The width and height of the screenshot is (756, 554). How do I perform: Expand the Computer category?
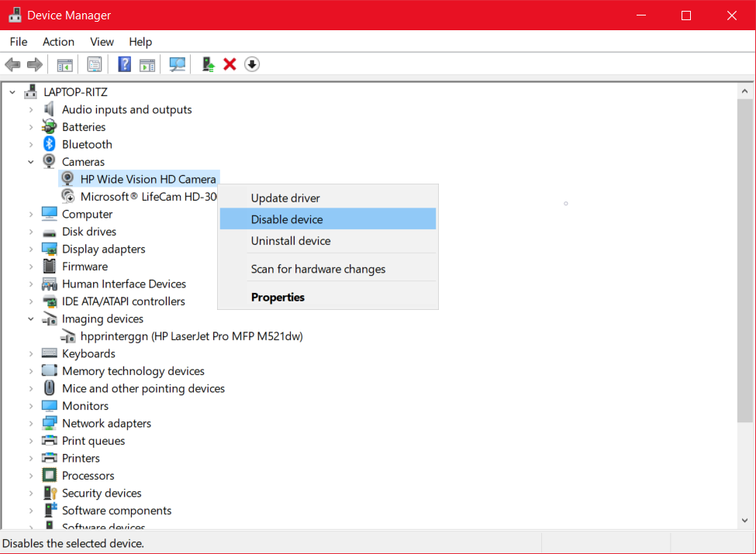(31, 214)
